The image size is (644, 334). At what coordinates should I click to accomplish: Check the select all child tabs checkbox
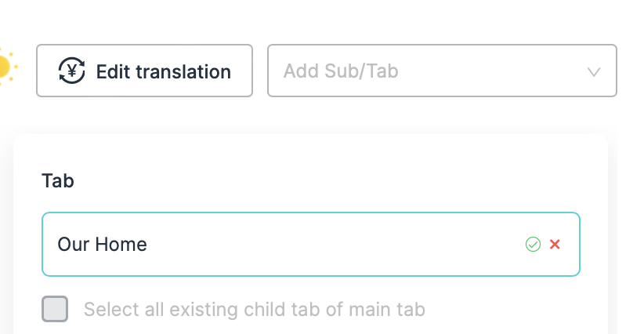55,309
